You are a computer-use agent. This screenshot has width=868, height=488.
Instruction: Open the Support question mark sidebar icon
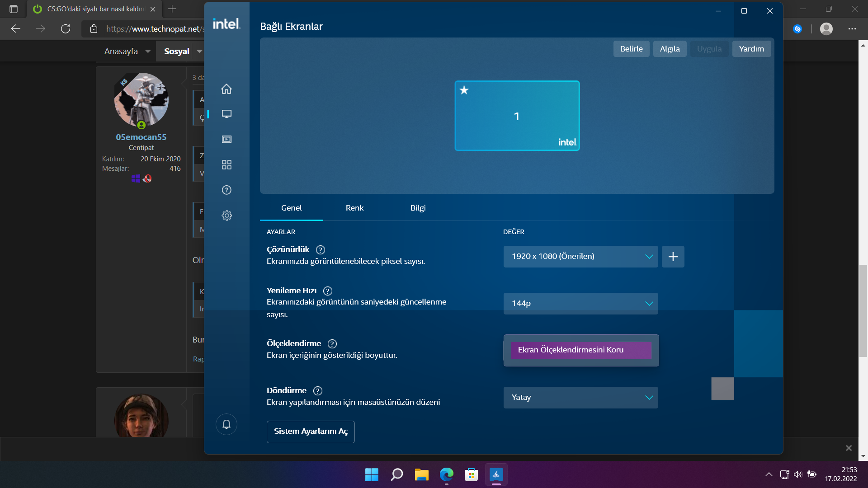pyautogui.click(x=226, y=190)
